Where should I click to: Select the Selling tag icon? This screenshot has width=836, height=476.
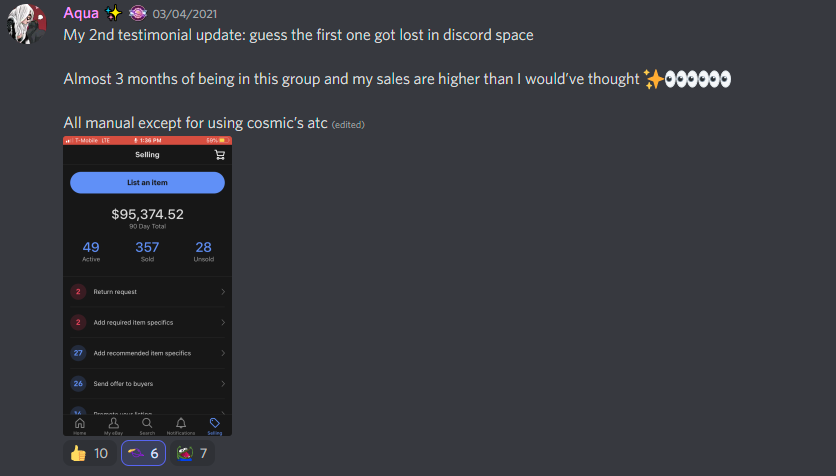coord(214,425)
